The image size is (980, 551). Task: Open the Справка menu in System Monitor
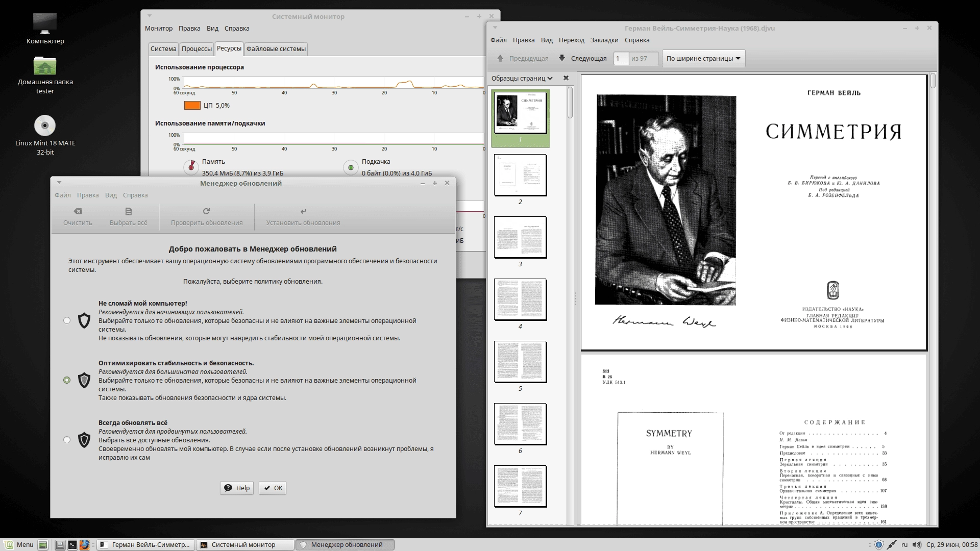tap(237, 28)
